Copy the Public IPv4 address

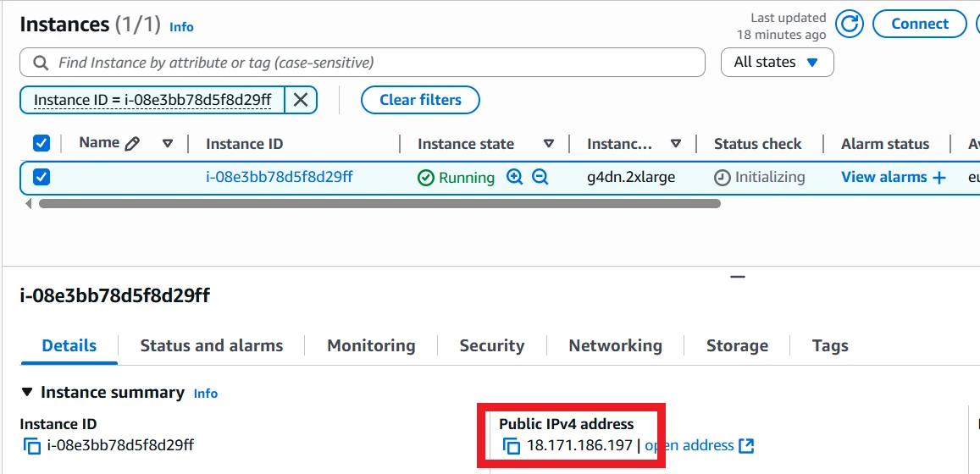512,446
